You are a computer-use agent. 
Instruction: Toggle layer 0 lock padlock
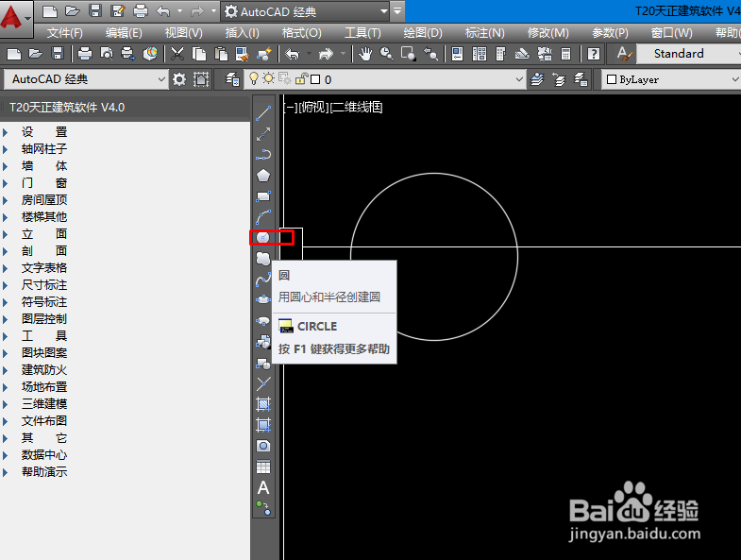[x=301, y=79]
